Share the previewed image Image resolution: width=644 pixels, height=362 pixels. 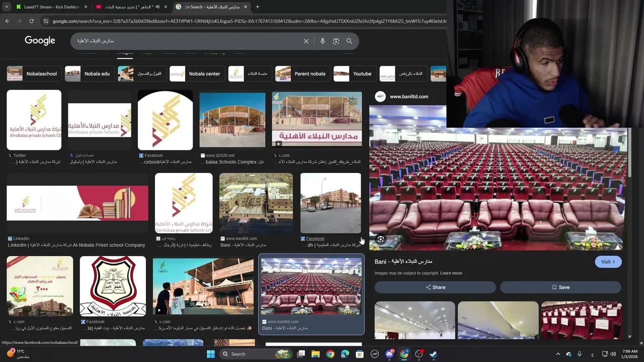click(435, 287)
